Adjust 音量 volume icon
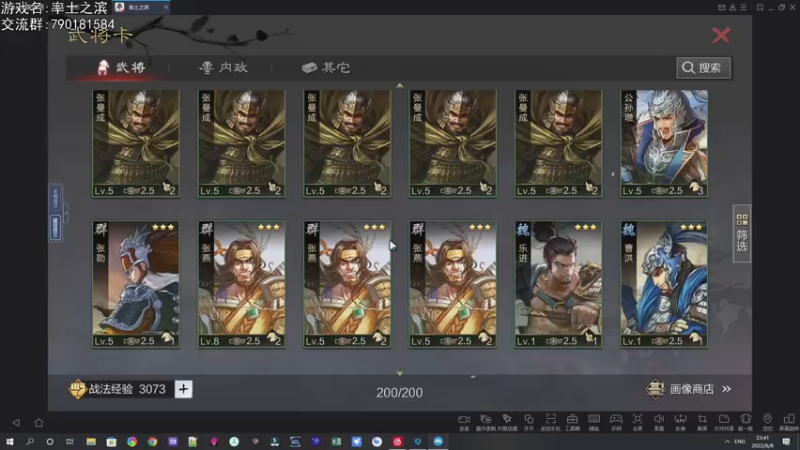The width and height of the screenshot is (800, 450). 659,421
